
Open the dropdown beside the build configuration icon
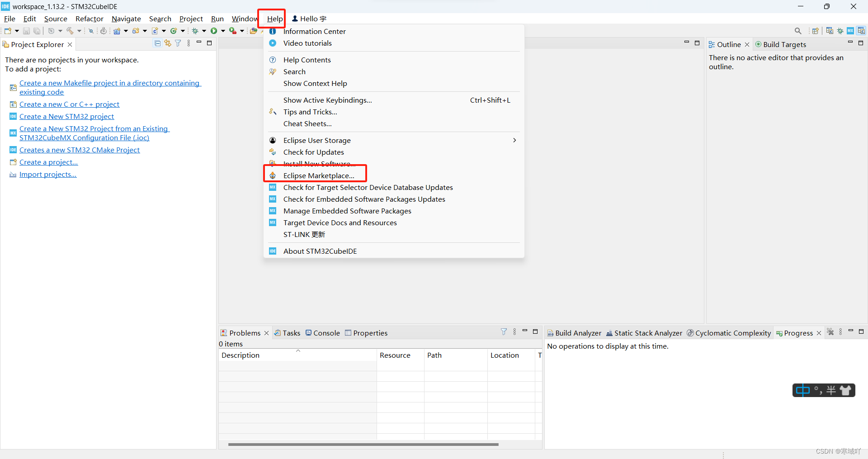(60, 31)
